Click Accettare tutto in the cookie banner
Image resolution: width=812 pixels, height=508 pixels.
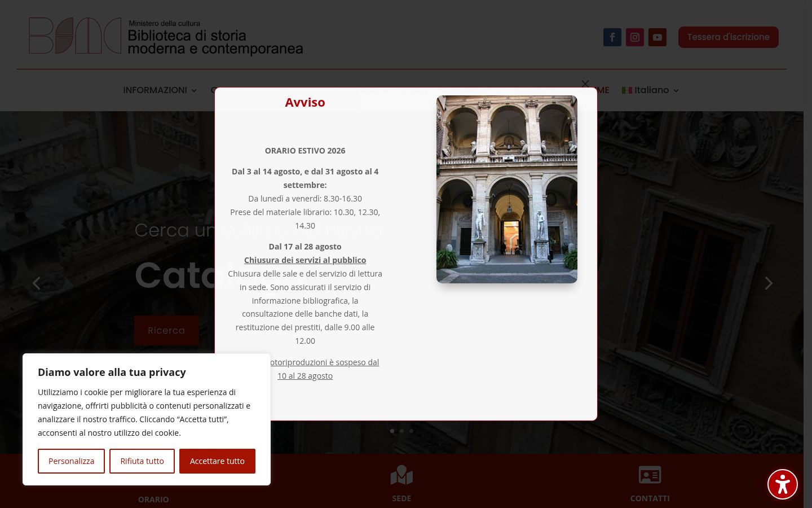pyautogui.click(x=217, y=461)
